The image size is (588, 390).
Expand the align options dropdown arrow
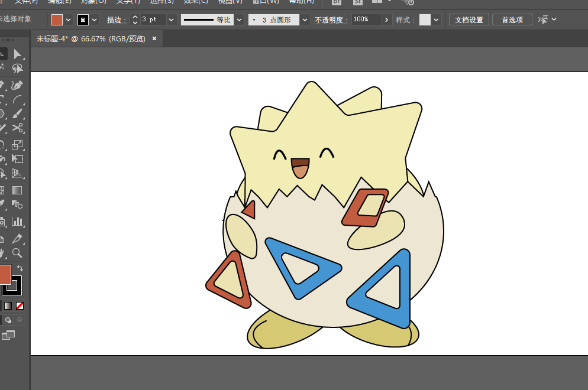(554, 19)
